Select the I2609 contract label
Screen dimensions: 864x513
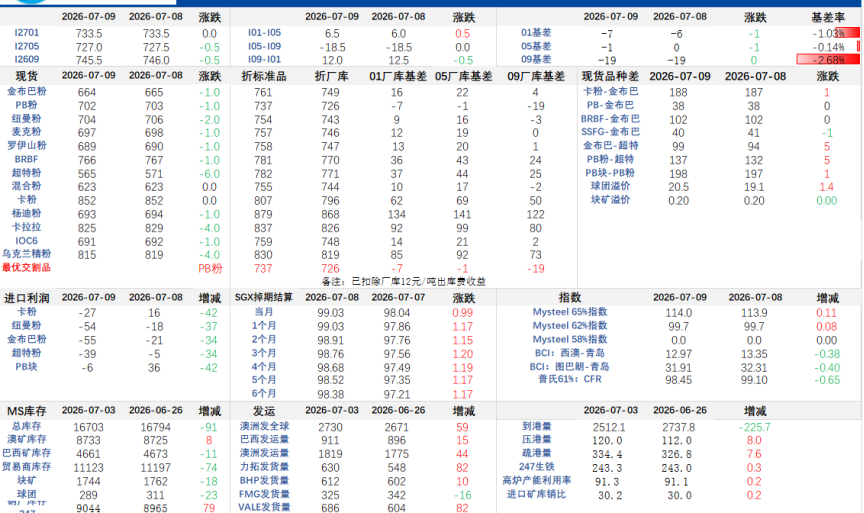click(x=26, y=60)
